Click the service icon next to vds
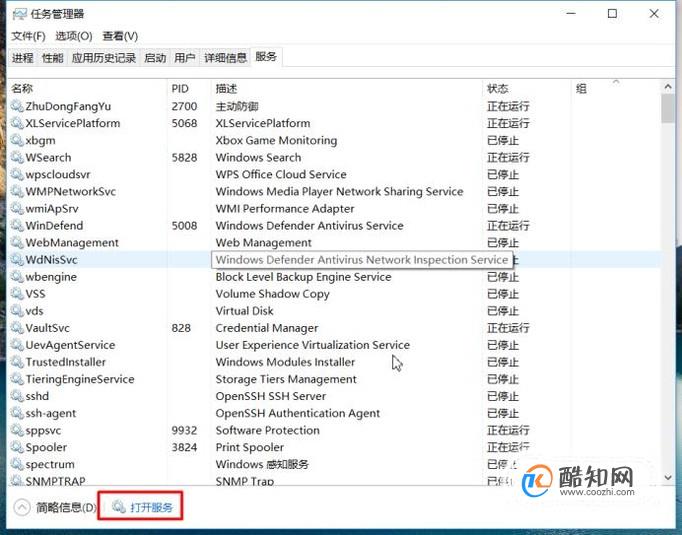Screen dimensions: 682x535 click(x=17, y=311)
